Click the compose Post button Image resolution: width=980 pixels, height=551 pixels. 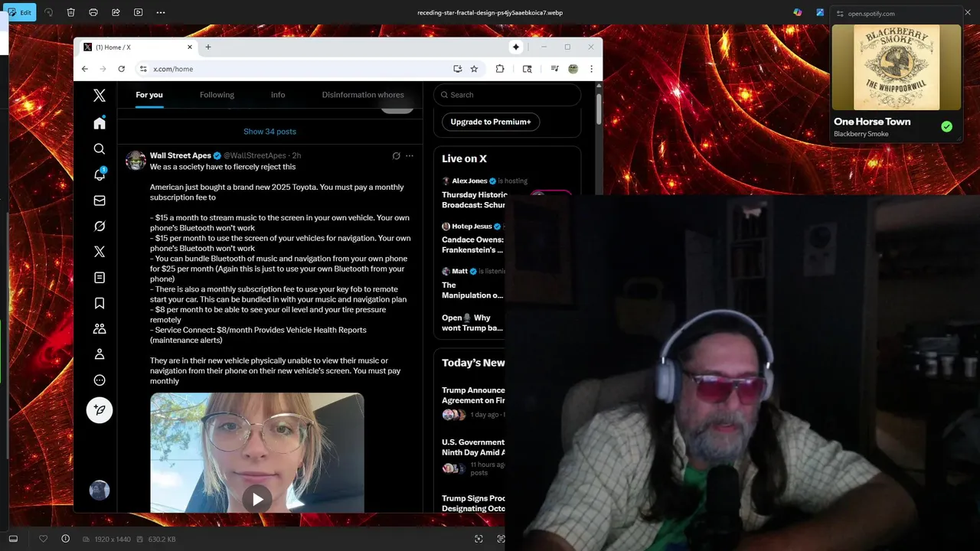100,410
